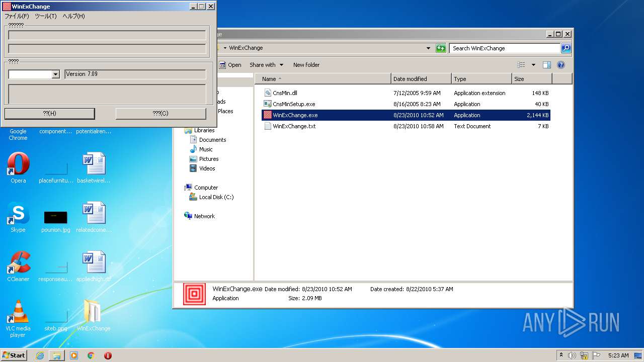Click the ??(H) button in WinExChange

point(50,114)
